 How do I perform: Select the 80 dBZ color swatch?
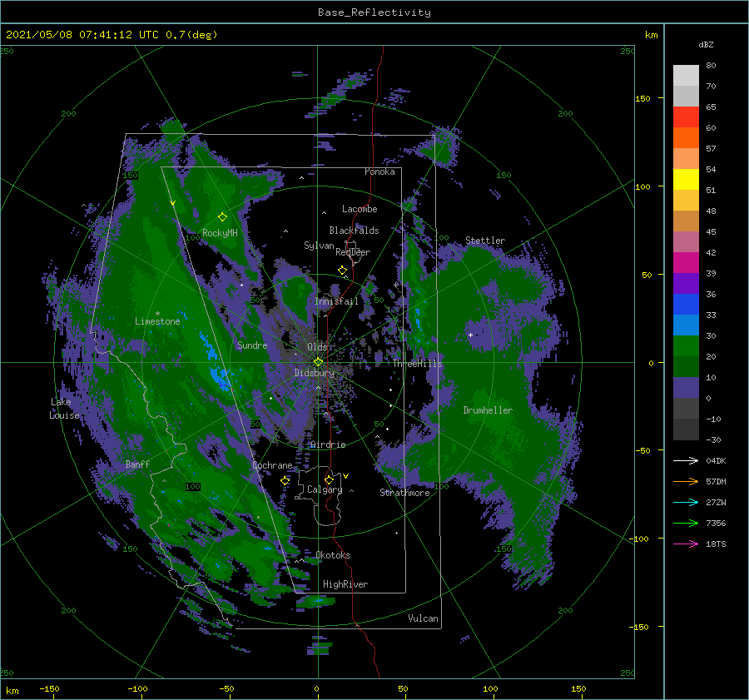tap(686, 75)
